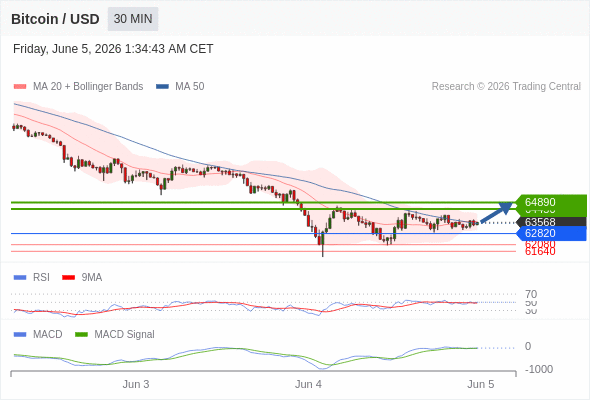Click the 9MA red legend swatch
Viewport: 590px width, 400px height.
click(68, 278)
